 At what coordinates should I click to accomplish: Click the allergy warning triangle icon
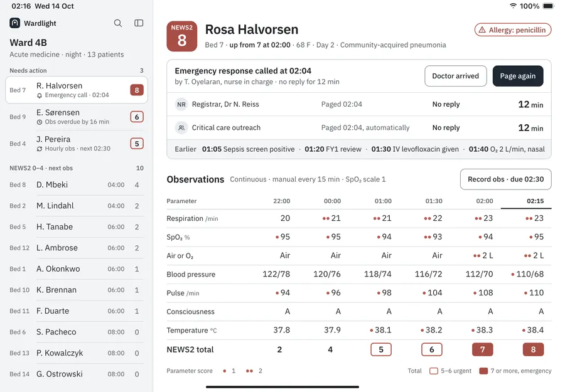tap(482, 30)
